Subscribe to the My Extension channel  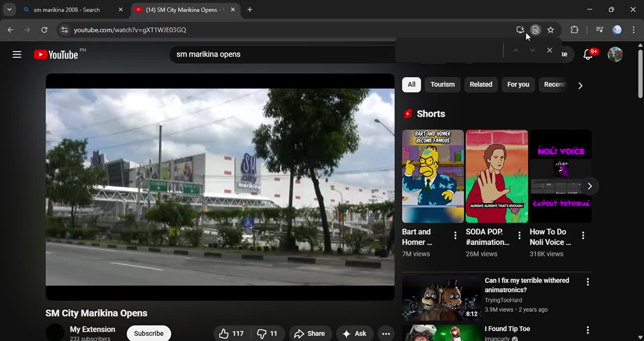(149, 334)
